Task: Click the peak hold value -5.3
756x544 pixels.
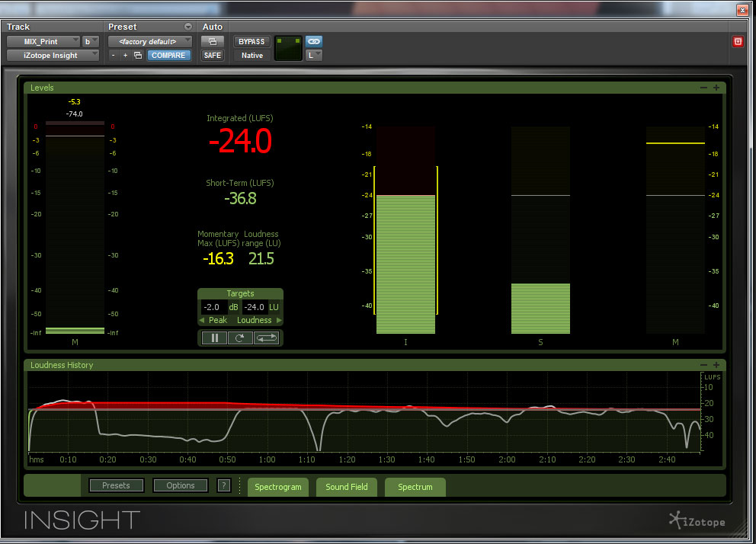Action: tap(74, 101)
